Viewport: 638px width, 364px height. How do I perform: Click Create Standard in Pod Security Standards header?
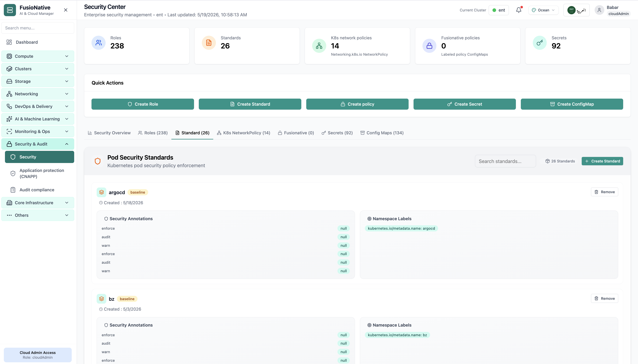tap(602, 161)
